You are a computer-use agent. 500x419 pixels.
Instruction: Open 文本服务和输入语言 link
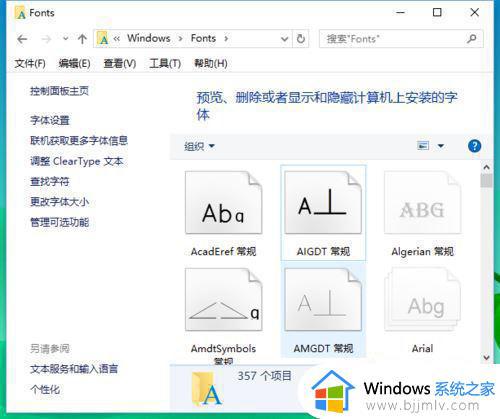pyautogui.click(x=74, y=369)
